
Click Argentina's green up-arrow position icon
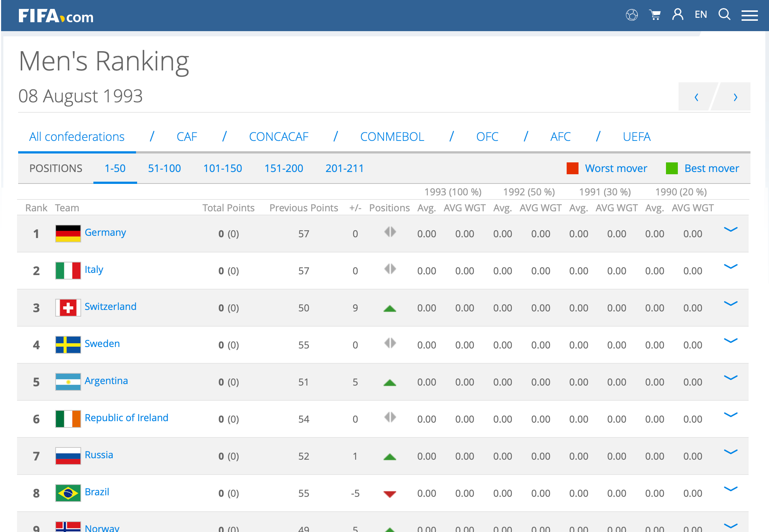tap(390, 383)
